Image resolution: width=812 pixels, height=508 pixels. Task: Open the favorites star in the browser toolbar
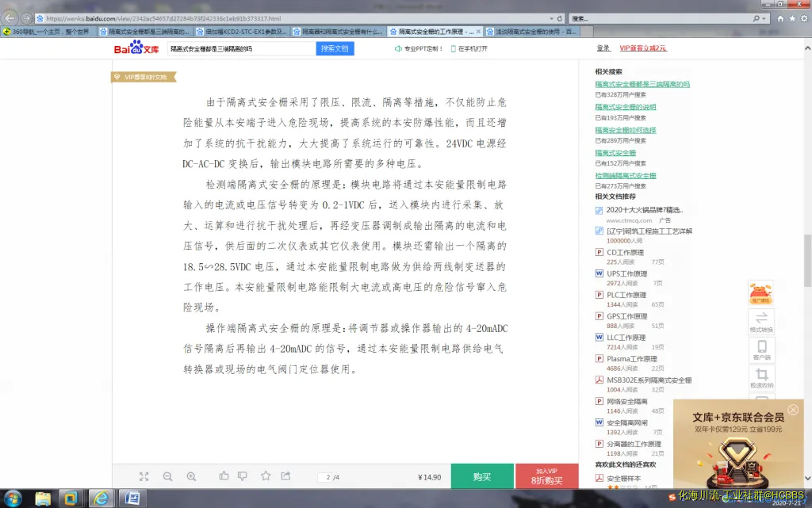coord(792,18)
